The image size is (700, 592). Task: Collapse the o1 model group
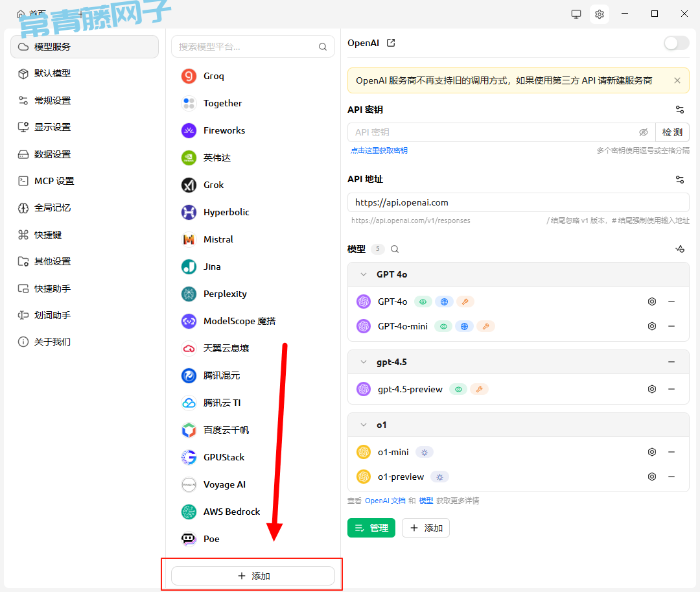click(364, 425)
